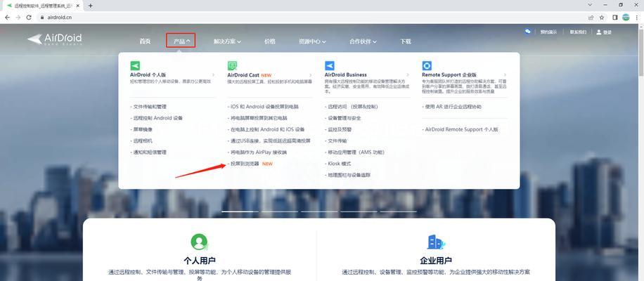Click the third carousel indicator bar
Screen dimensions: 644x281
click(x=319, y=211)
